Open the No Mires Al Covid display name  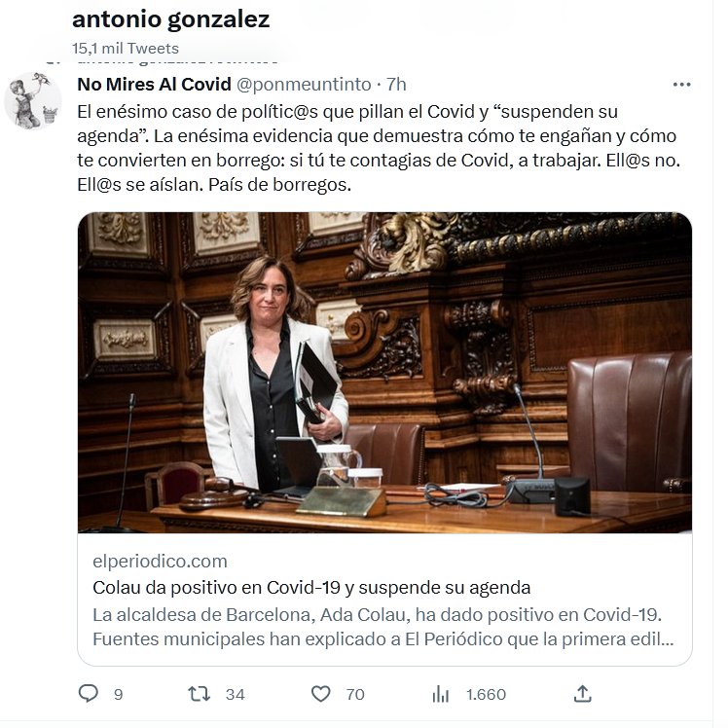(x=154, y=85)
